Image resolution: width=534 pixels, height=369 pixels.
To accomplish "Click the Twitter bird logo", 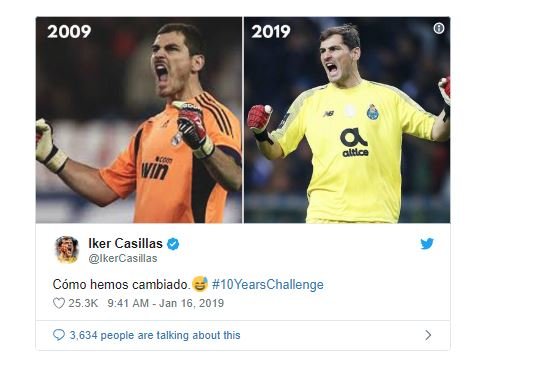I will (x=427, y=244).
